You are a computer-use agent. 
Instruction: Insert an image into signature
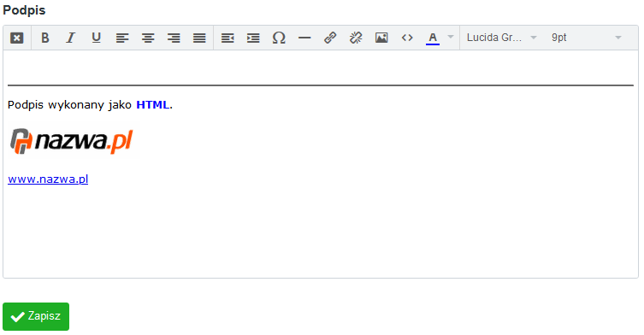pos(381,38)
